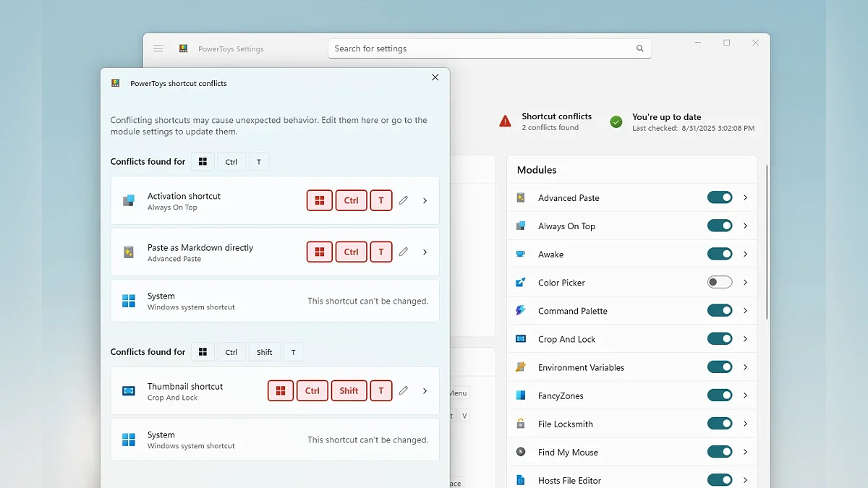Screen dimensions: 868x488
Task: Open the hamburger navigation menu in PowerToys Settings
Action: 158,48
